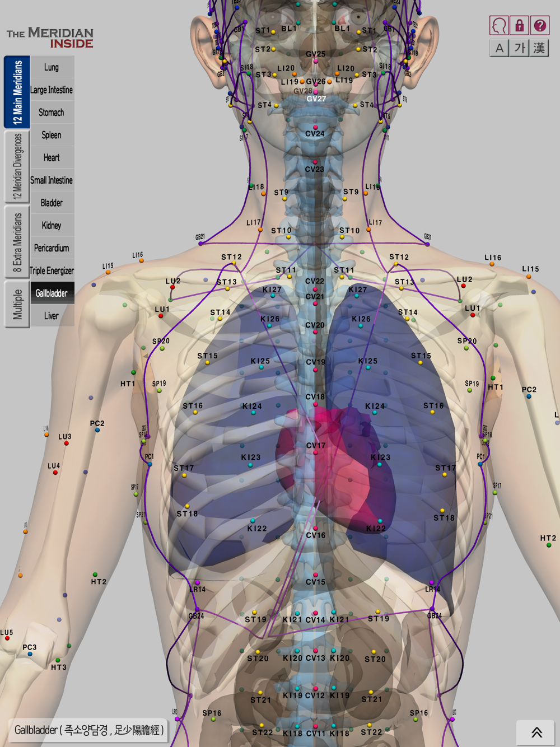Choose Large Intestine meridian
The width and height of the screenshot is (560, 747).
52,90
